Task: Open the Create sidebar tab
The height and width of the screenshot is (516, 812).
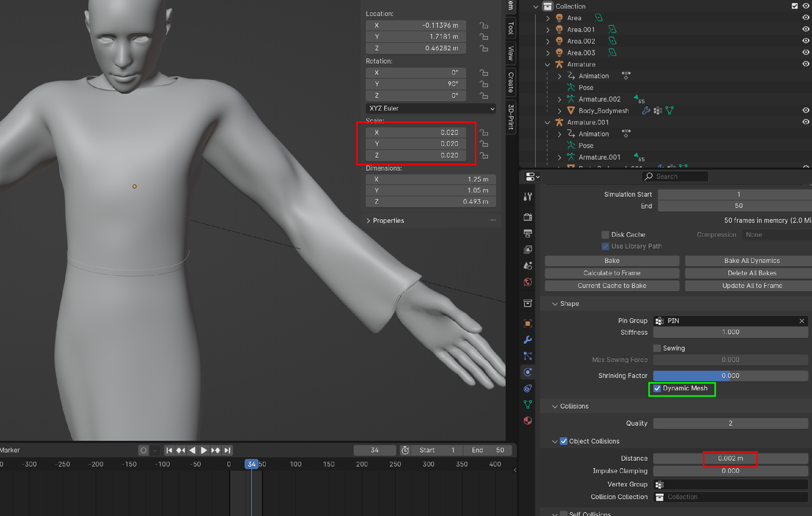Action: pos(511,82)
